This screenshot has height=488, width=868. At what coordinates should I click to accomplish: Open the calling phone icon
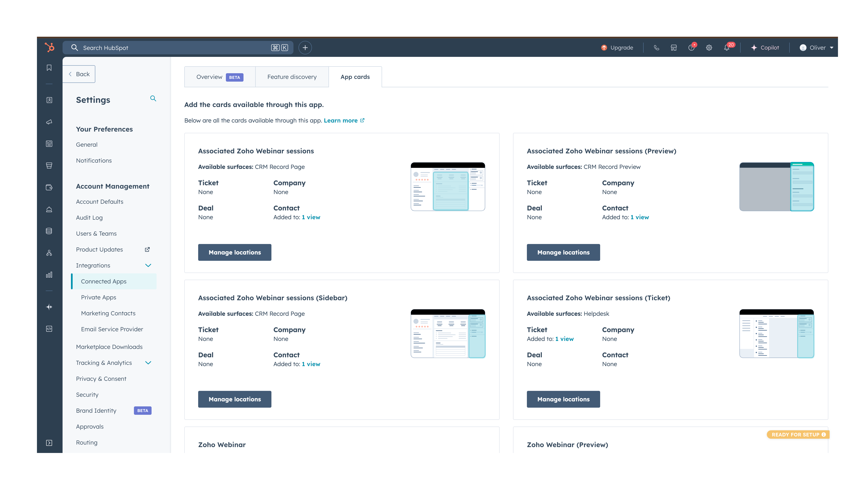click(x=656, y=47)
